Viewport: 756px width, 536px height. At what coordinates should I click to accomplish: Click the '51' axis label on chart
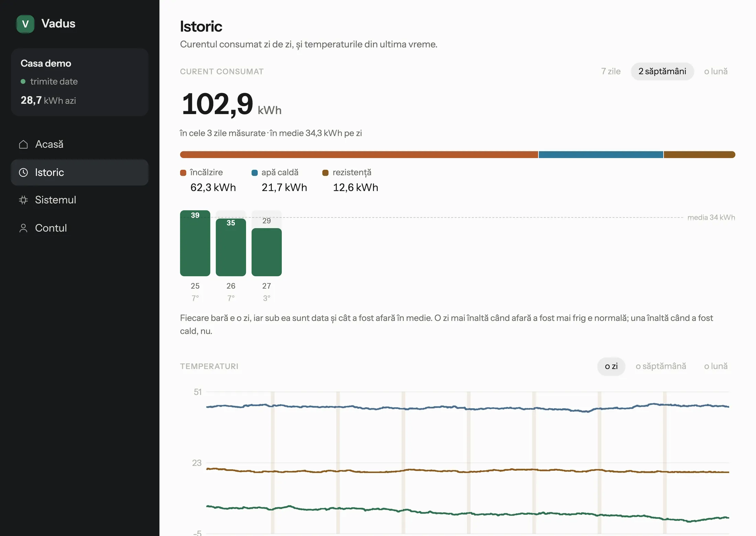pyautogui.click(x=198, y=392)
